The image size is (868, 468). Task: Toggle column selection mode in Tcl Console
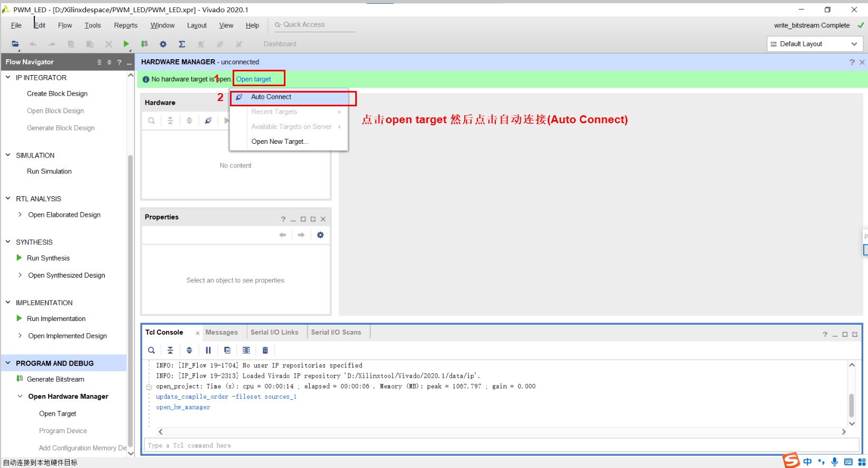click(246, 350)
